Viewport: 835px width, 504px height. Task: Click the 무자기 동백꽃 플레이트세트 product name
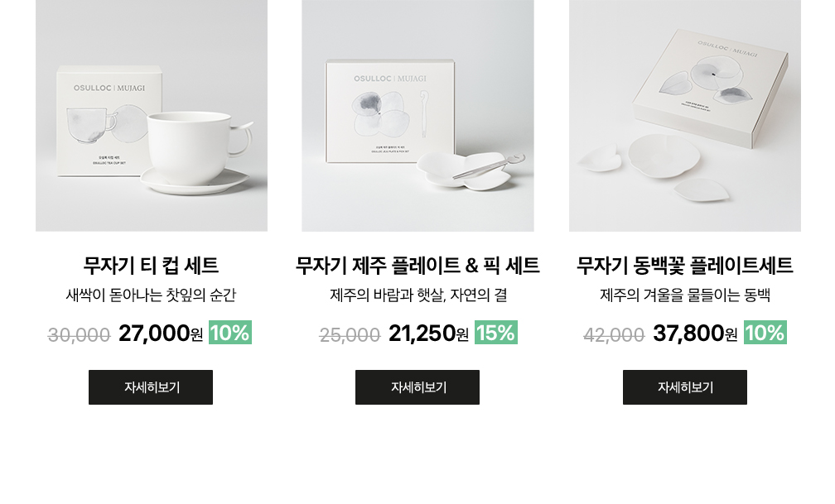[684, 266]
